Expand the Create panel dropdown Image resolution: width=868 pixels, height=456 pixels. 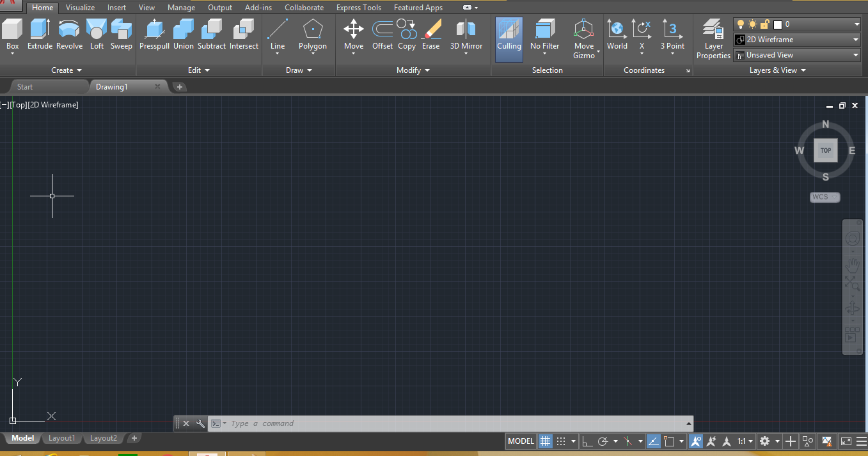[67, 70]
